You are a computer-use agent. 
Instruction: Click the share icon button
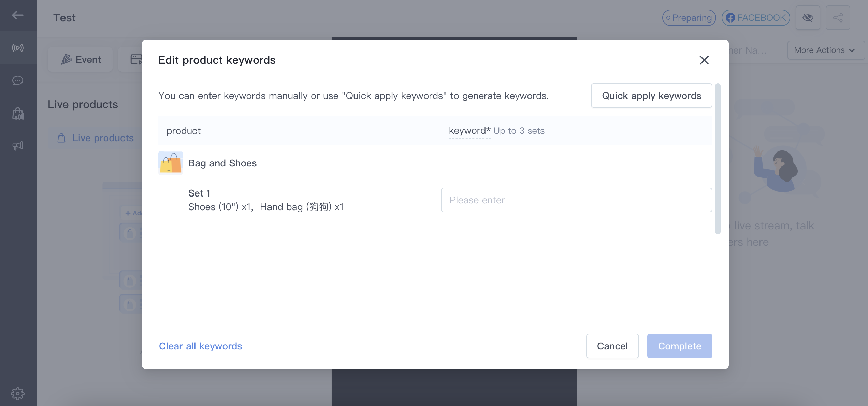pyautogui.click(x=838, y=18)
